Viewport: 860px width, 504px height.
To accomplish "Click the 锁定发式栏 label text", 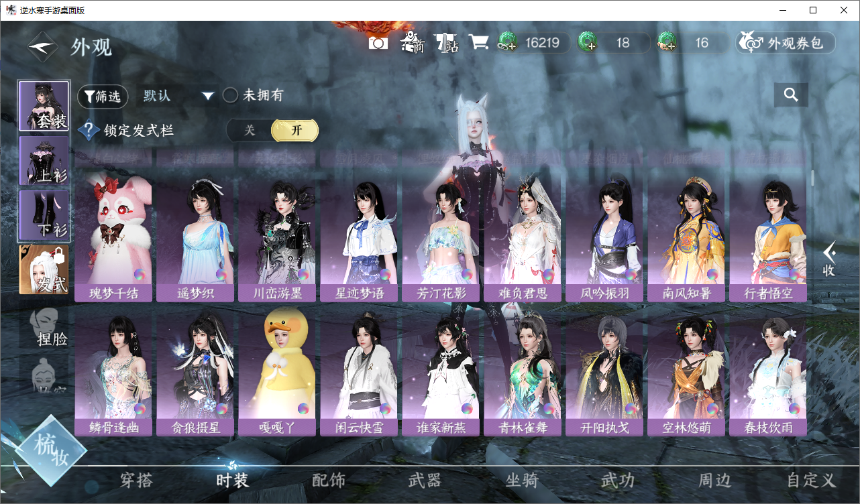I will (x=139, y=131).
